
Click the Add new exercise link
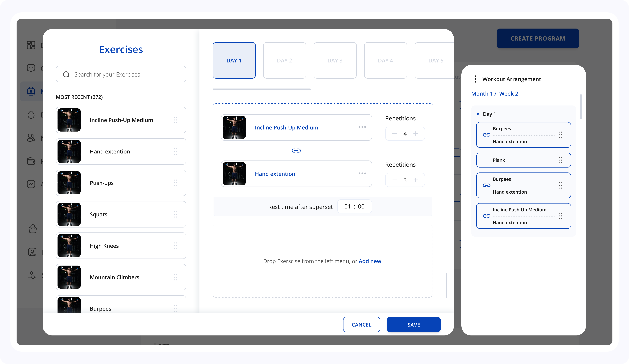[370, 261]
